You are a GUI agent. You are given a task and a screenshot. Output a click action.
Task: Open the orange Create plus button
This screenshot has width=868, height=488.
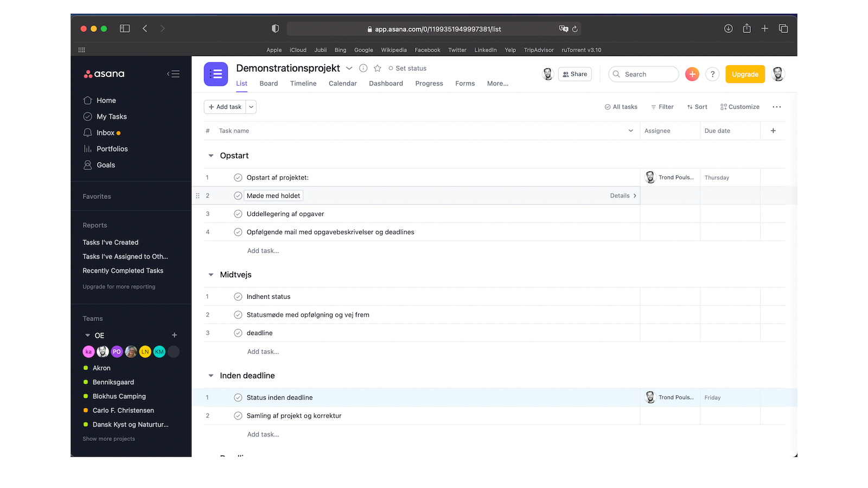click(692, 74)
